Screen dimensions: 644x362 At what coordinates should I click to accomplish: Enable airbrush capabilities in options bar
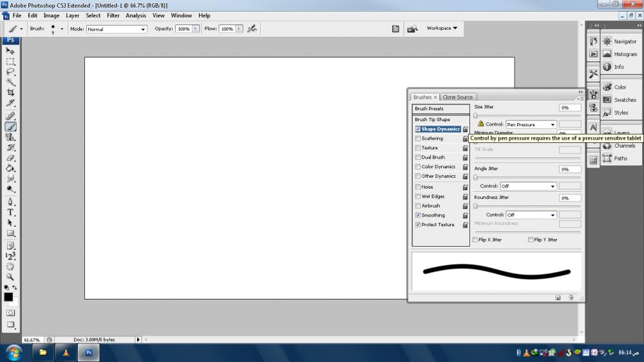click(x=252, y=28)
